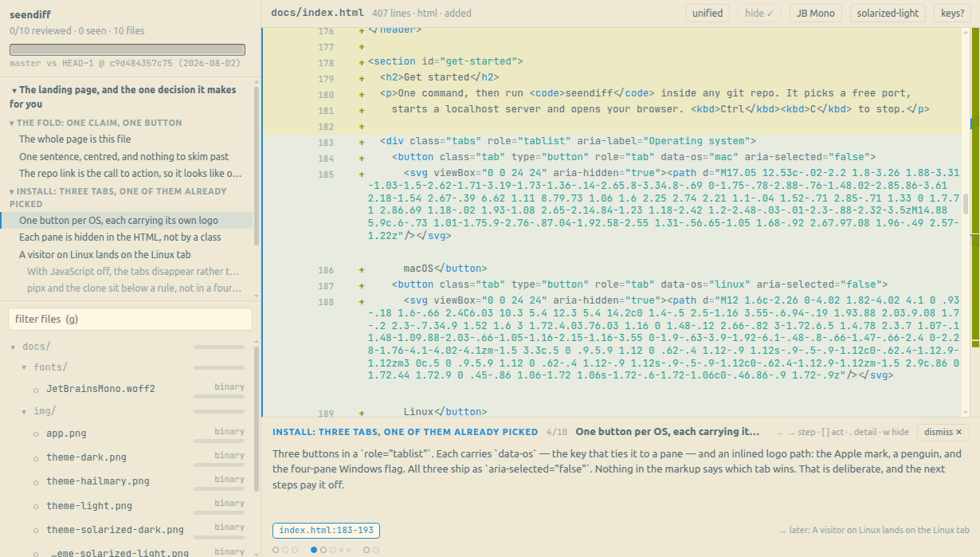
Task: Open the solarized-light theme selector
Action: [x=888, y=13]
